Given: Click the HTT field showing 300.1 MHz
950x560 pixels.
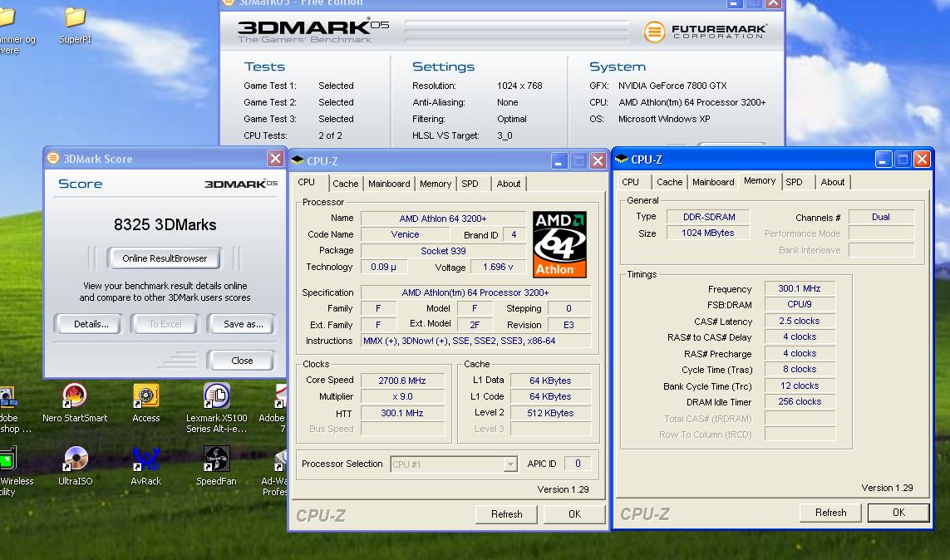Looking at the screenshot, I should click(x=402, y=413).
